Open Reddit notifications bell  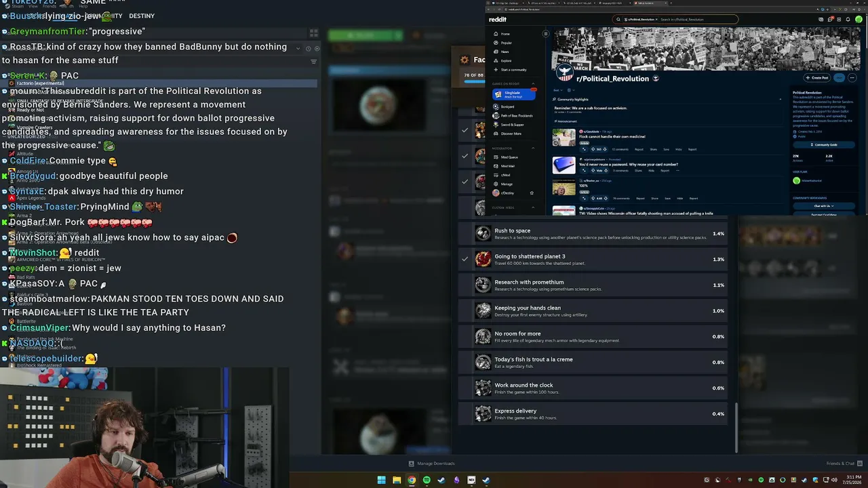click(848, 20)
